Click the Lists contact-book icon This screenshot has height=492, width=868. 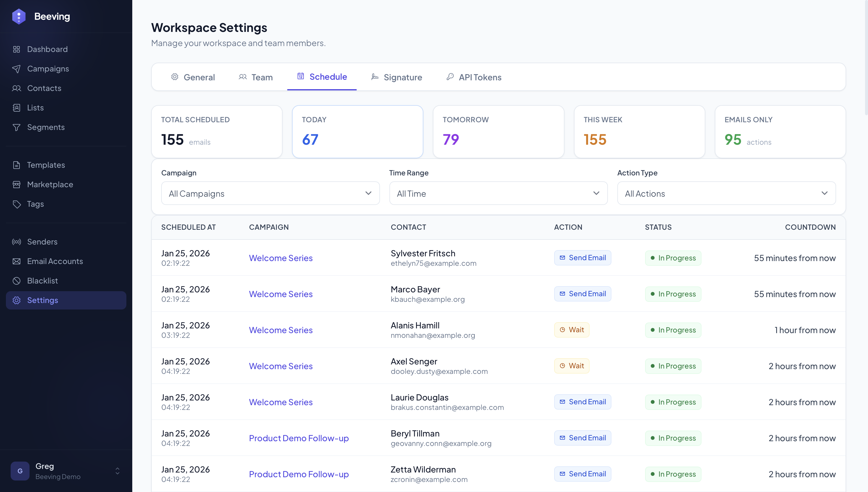16,108
